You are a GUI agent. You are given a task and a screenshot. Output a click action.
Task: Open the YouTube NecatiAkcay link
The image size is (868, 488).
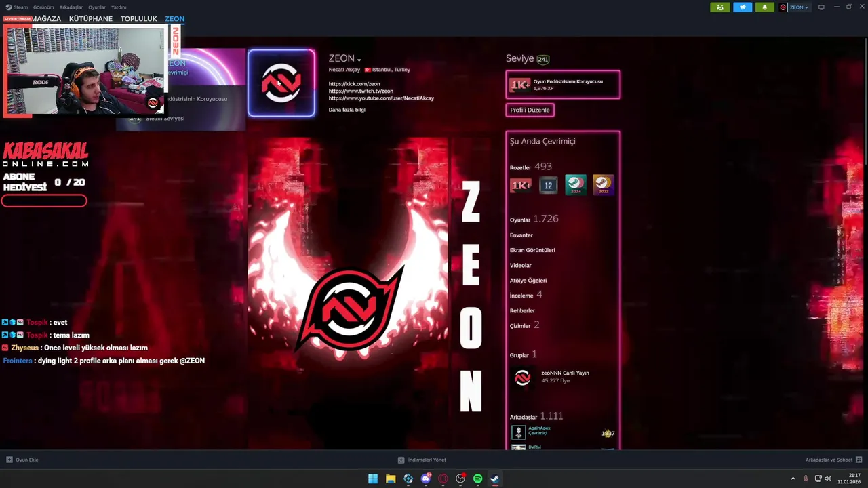pyautogui.click(x=381, y=98)
